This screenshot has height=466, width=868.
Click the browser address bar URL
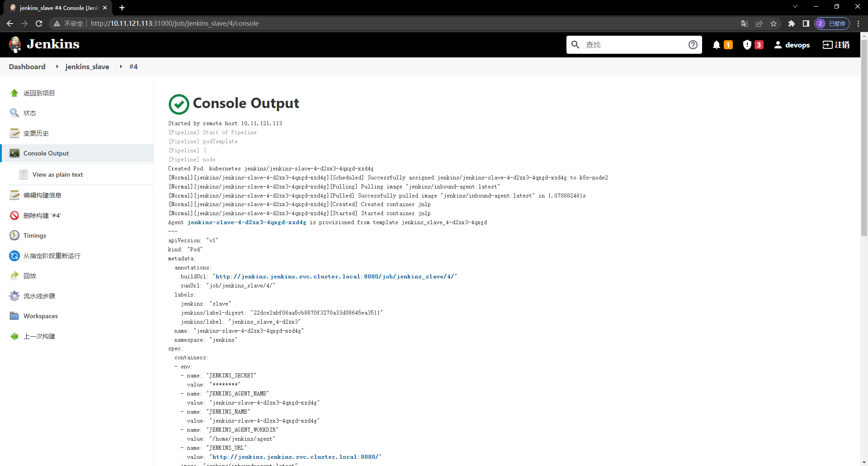[175, 24]
